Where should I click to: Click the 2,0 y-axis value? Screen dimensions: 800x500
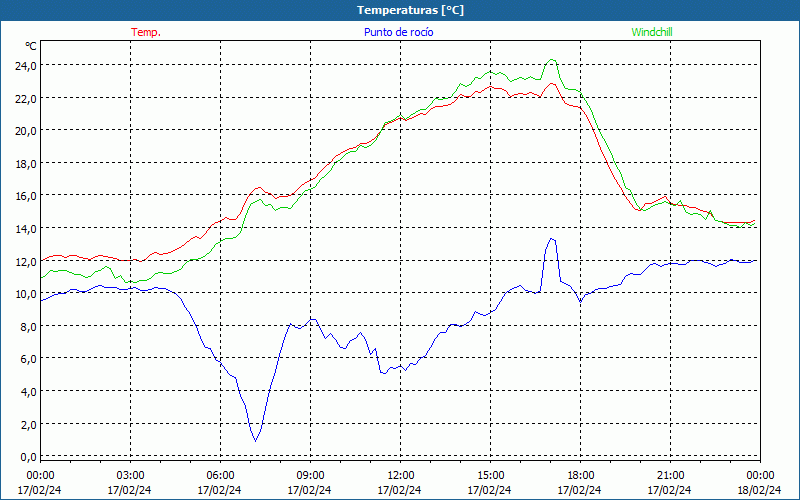(28, 424)
